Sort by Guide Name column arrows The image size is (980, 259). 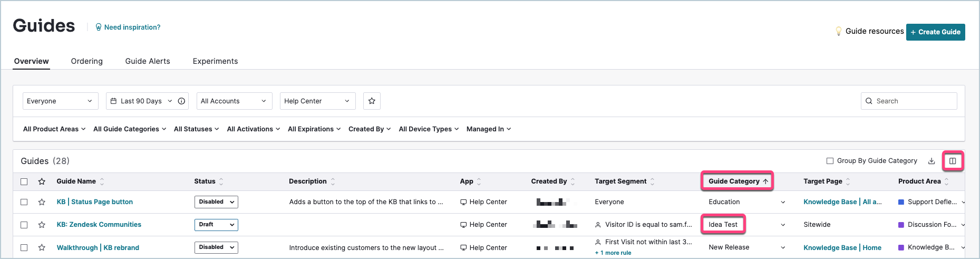[x=102, y=181]
